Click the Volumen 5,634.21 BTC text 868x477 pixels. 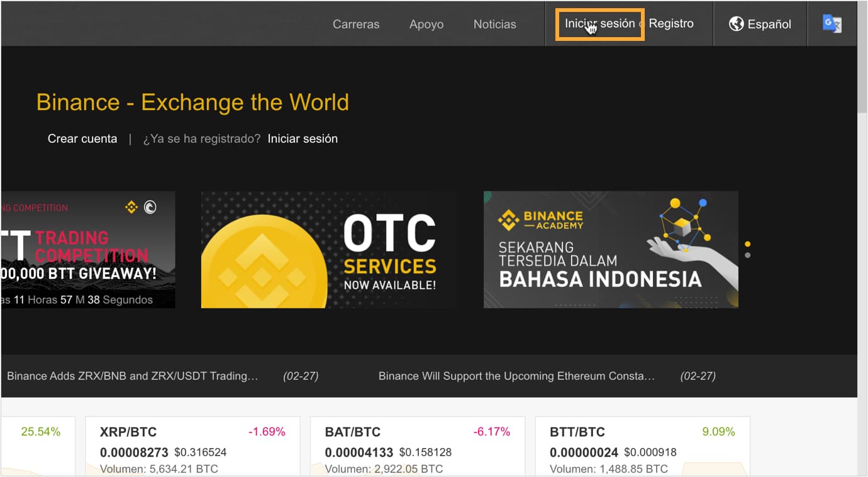click(x=159, y=469)
